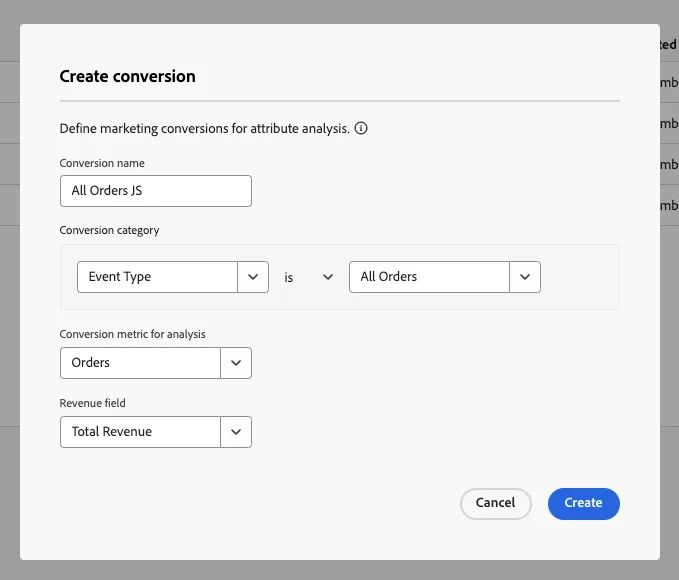The width and height of the screenshot is (679, 580).
Task: Click the Conversion metric for analysis label
Action: (133, 334)
